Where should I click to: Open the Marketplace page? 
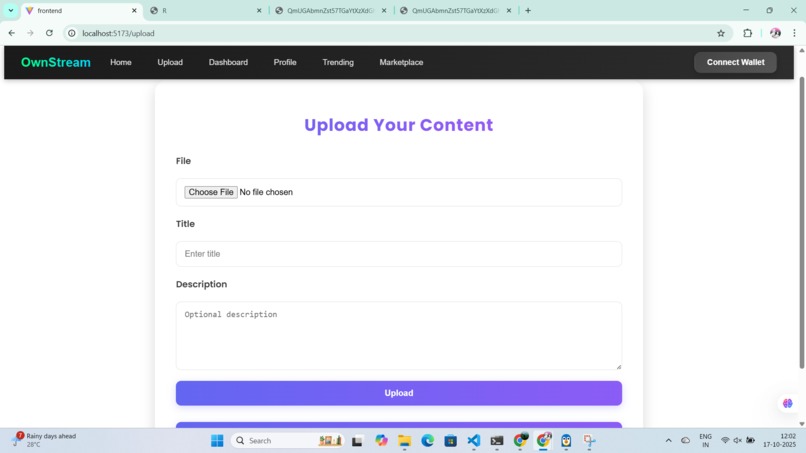pyautogui.click(x=401, y=62)
